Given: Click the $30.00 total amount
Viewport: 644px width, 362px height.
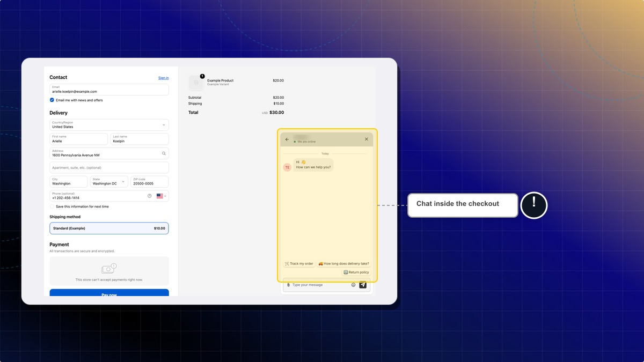Looking at the screenshot, I should 276,113.
